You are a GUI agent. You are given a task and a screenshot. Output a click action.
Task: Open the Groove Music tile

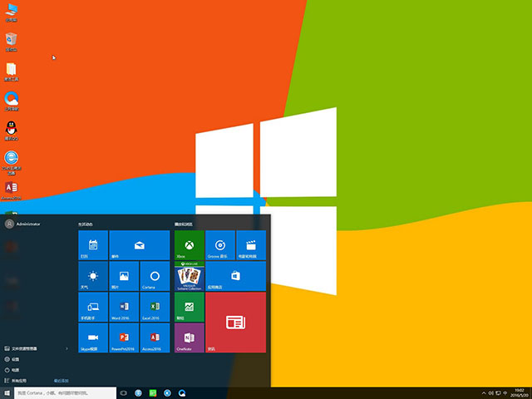[219, 244]
